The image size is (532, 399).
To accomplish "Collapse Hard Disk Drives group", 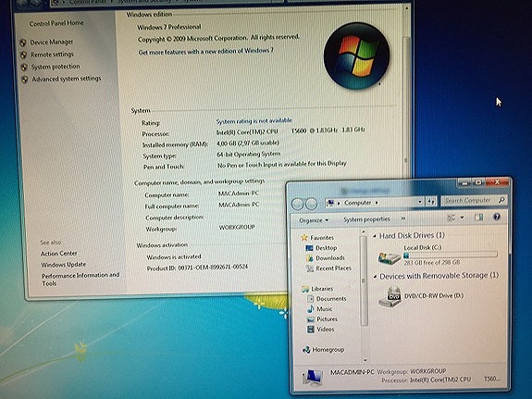I will pyautogui.click(x=375, y=236).
